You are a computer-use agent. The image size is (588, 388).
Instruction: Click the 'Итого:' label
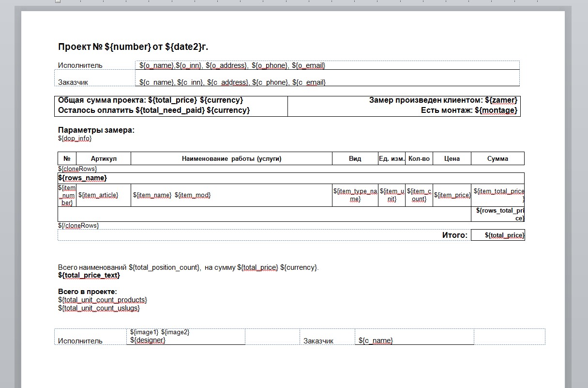(455, 235)
